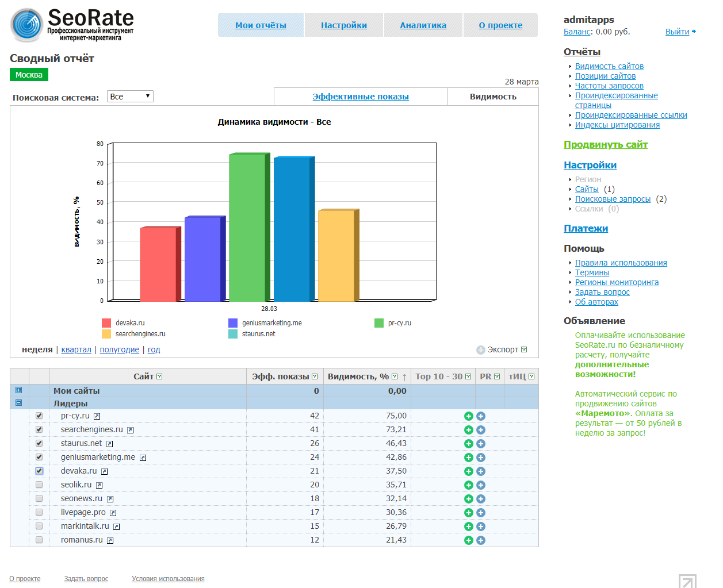Switch to the Эффективные показы tab
The height and width of the screenshot is (588, 723).
click(x=361, y=97)
